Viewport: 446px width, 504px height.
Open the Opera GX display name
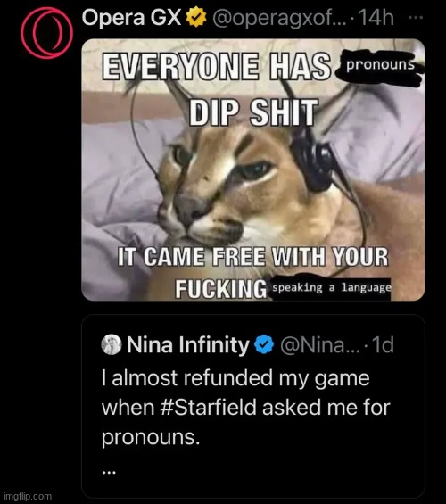pos(131,17)
